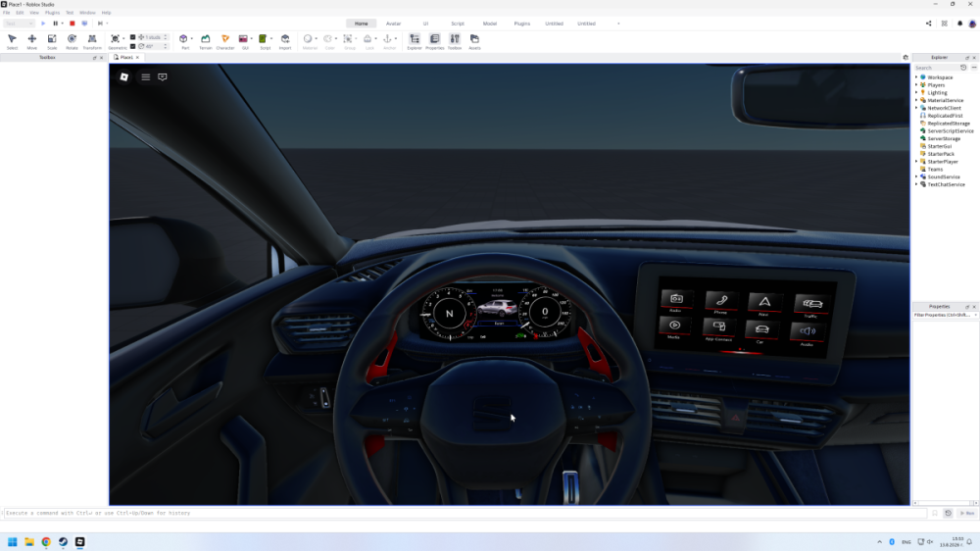Screen dimensions: 980x551
Task: Select ReplicatedStorage in Explorer
Action: pyautogui.click(x=948, y=124)
